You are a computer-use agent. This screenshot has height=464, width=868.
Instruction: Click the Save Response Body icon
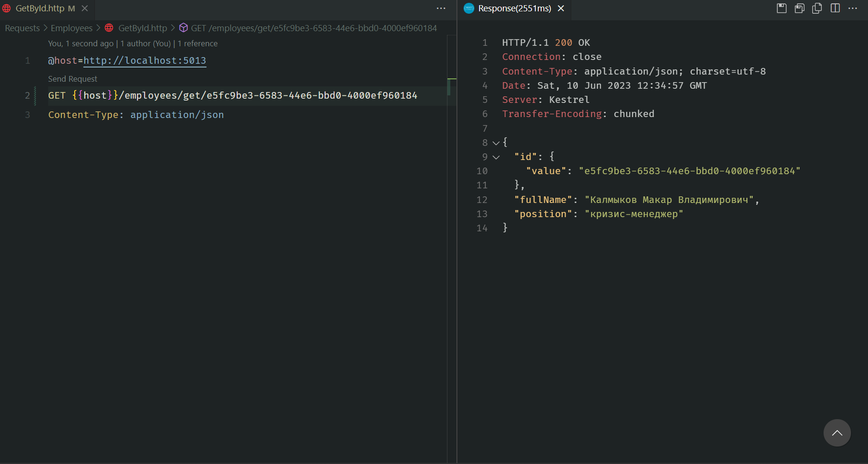pos(799,8)
